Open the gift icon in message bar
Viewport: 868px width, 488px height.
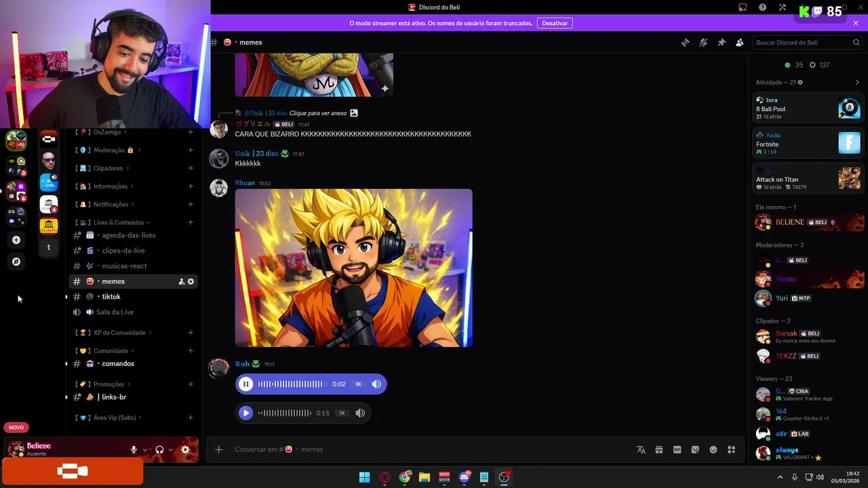coord(659,449)
